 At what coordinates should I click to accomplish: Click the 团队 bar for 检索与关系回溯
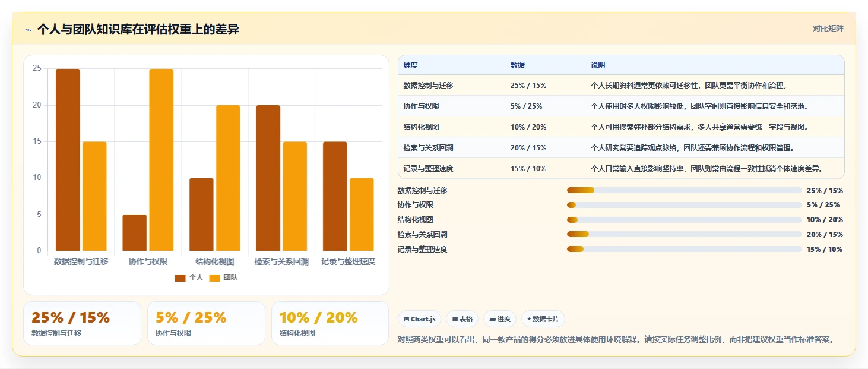pyautogui.click(x=295, y=196)
